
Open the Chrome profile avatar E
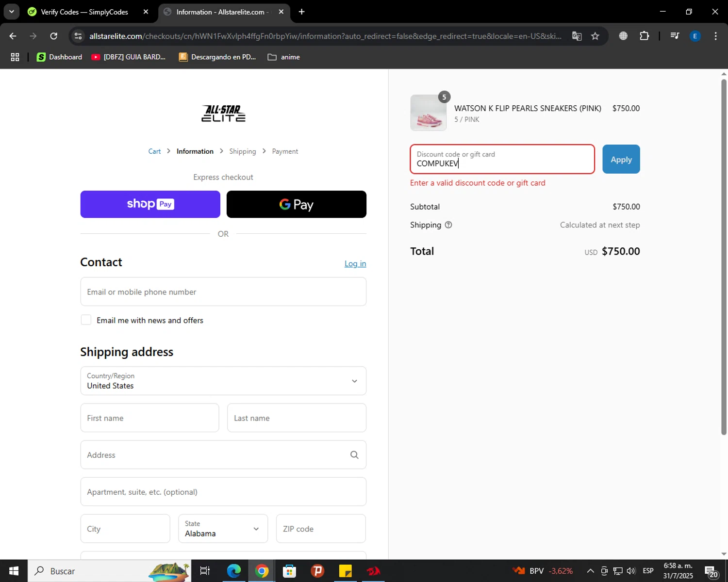pos(695,36)
